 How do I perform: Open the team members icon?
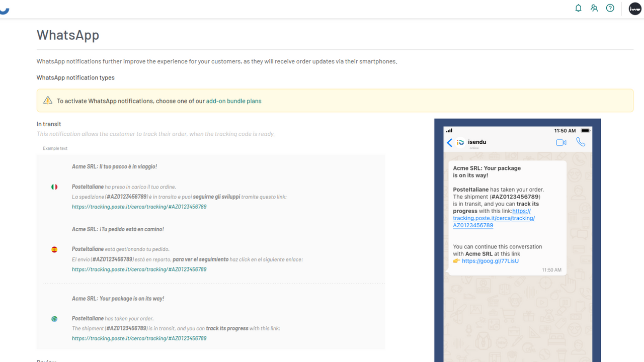[594, 8]
